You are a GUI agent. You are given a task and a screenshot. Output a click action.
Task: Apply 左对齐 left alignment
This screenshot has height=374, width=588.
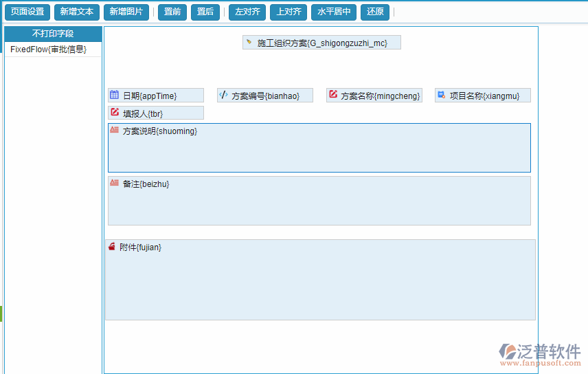pyautogui.click(x=247, y=12)
